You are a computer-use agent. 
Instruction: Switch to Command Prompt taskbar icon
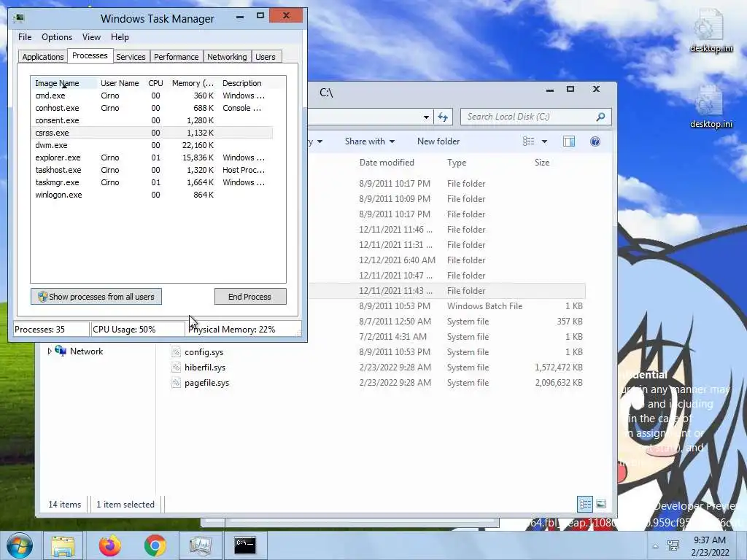click(x=245, y=545)
